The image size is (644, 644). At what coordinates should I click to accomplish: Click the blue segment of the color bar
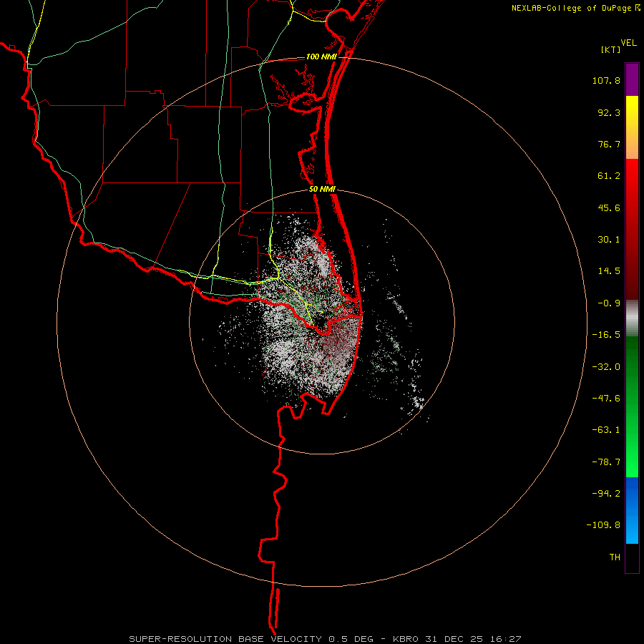coord(632,510)
